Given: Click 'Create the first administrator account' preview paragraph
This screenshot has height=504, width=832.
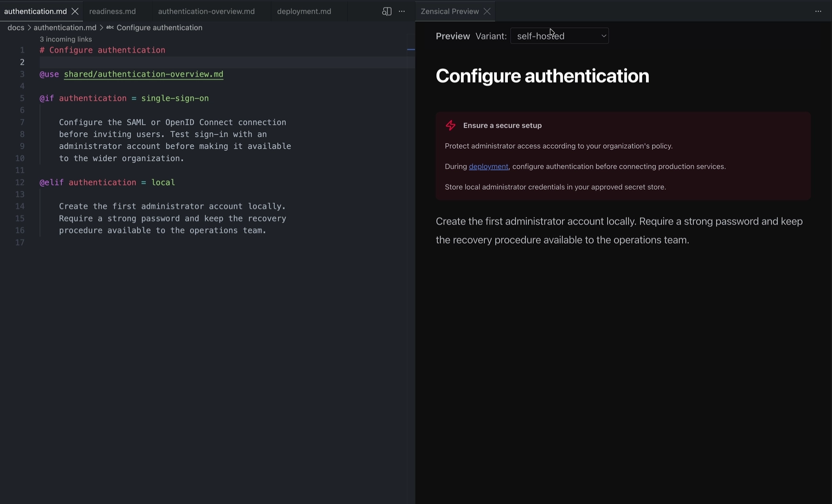Looking at the screenshot, I should click(619, 230).
